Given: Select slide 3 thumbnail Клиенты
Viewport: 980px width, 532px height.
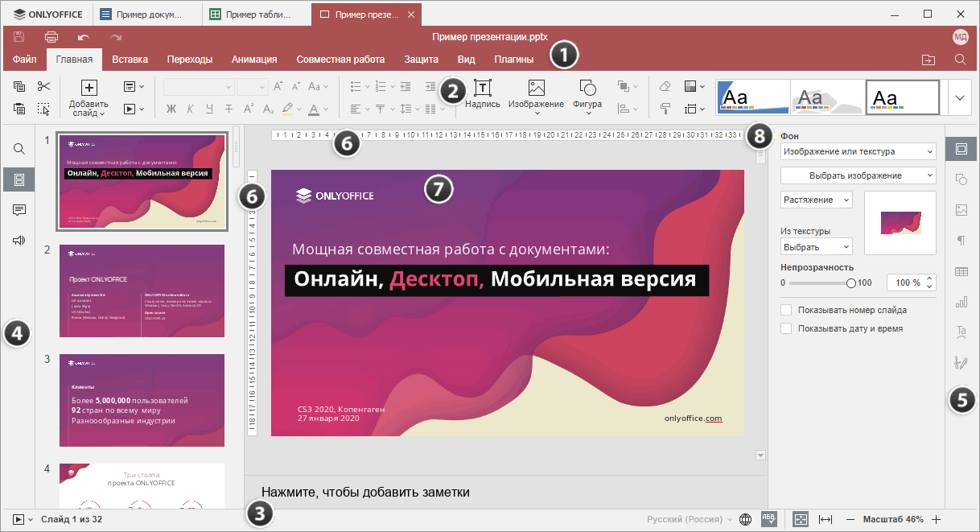Looking at the screenshot, I should coord(142,400).
